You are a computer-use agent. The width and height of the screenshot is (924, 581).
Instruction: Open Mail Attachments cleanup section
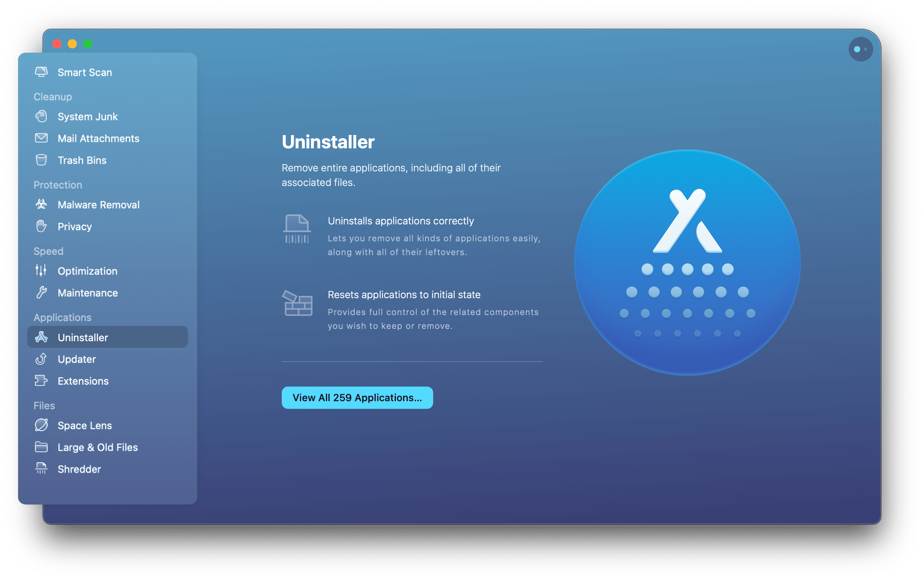click(x=98, y=139)
